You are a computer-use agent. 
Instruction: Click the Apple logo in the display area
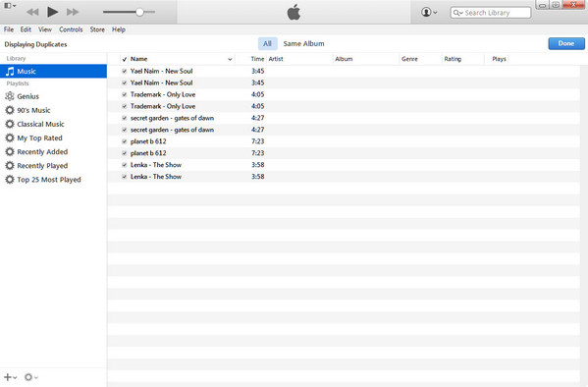point(294,12)
